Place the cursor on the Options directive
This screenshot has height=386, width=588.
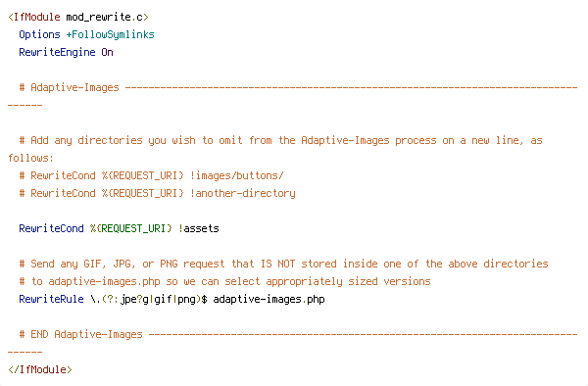click(39, 34)
